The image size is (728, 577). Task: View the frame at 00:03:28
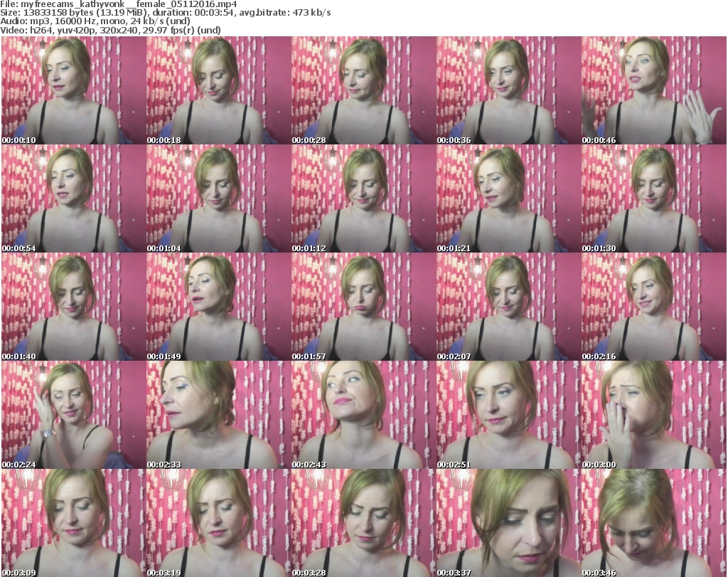click(364, 523)
